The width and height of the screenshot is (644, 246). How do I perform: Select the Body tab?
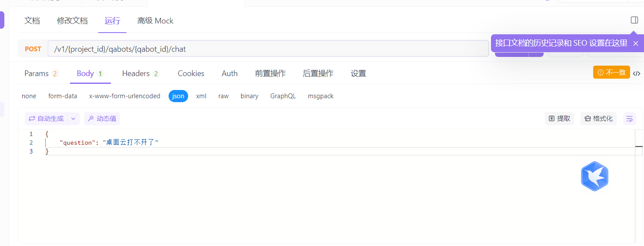pos(90,73)
